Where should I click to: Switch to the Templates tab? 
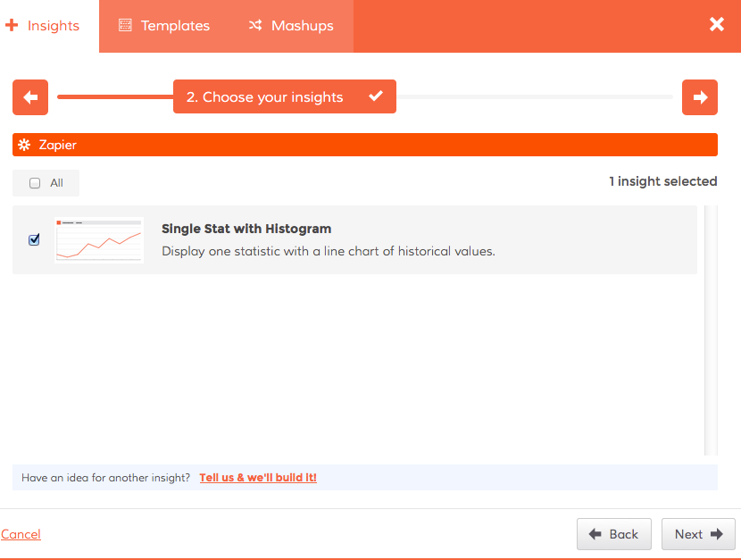(x=163, y=26)
